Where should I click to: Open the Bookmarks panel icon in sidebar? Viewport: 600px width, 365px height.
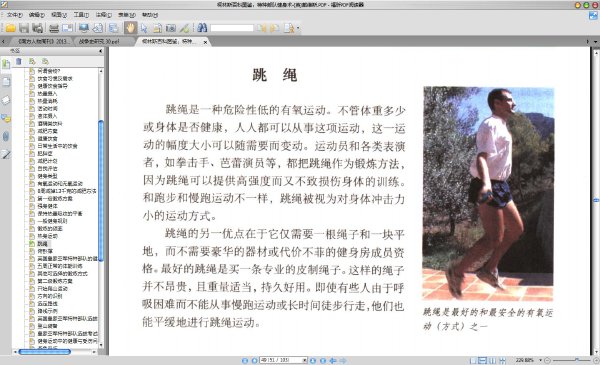[x=6, y=64]
